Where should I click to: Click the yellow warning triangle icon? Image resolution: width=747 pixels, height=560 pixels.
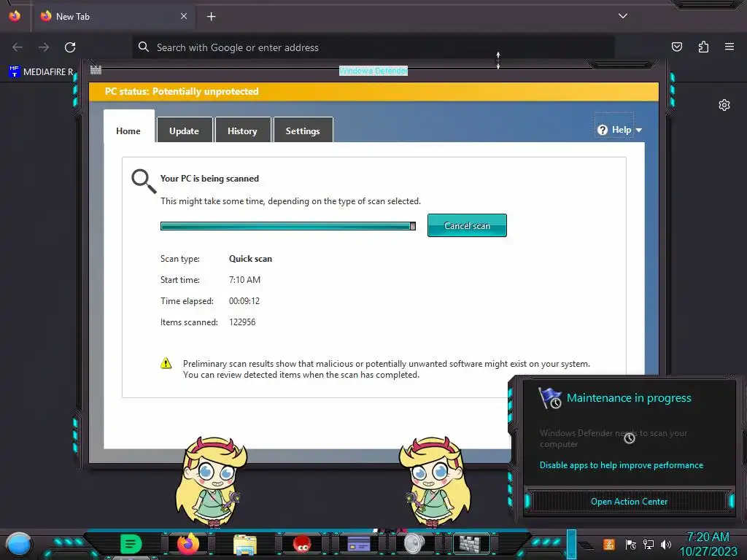click(166, 363)
